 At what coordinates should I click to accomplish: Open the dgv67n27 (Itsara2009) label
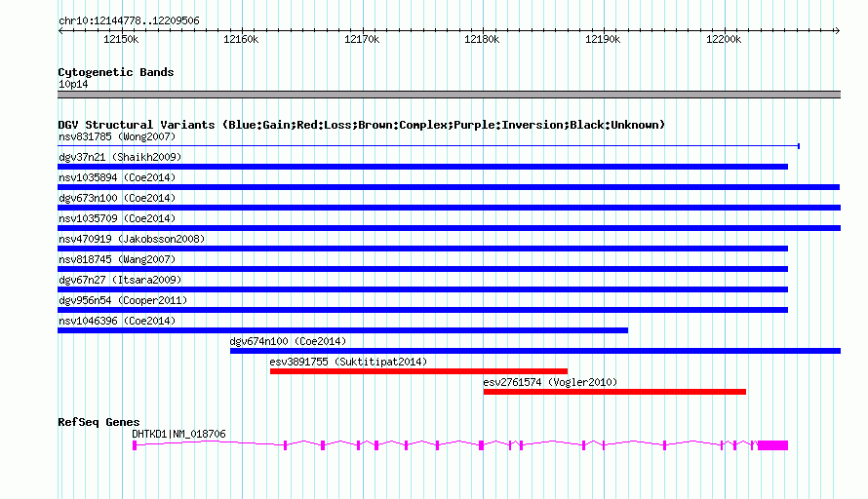click(120, 280)
